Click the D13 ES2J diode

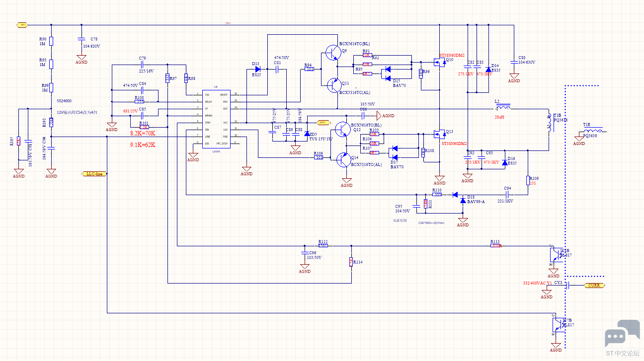click(257, 70)
